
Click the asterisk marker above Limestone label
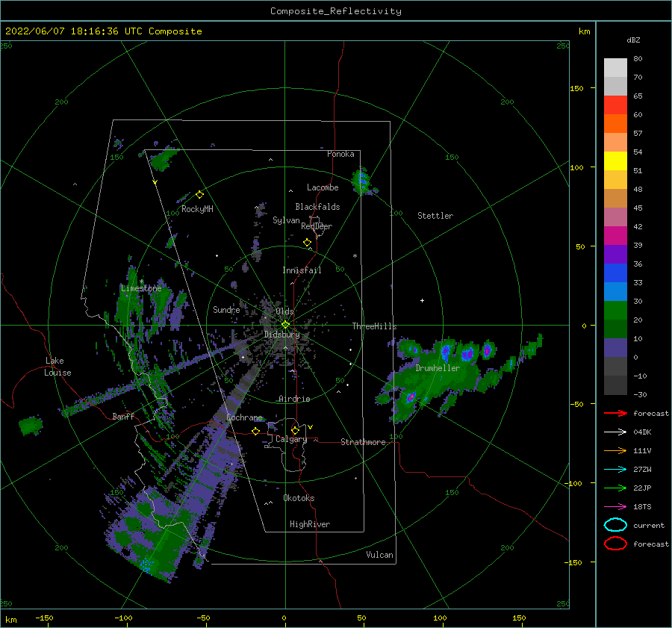141,282
